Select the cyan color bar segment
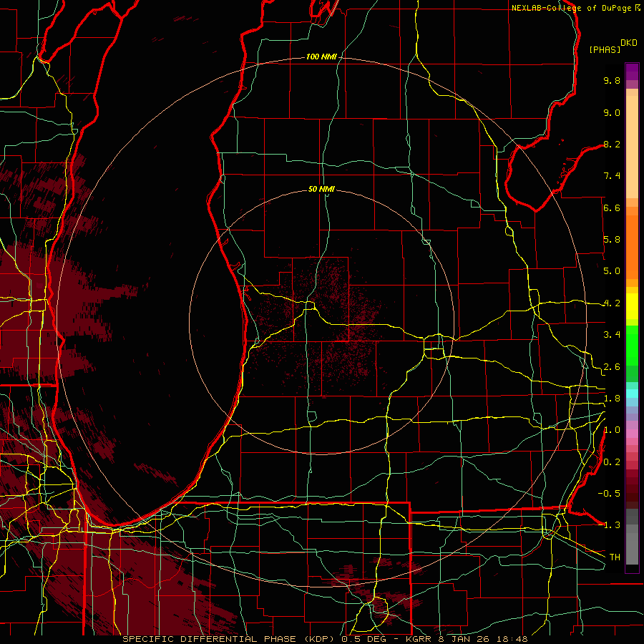Screen dimensions: 644x644 632,393
